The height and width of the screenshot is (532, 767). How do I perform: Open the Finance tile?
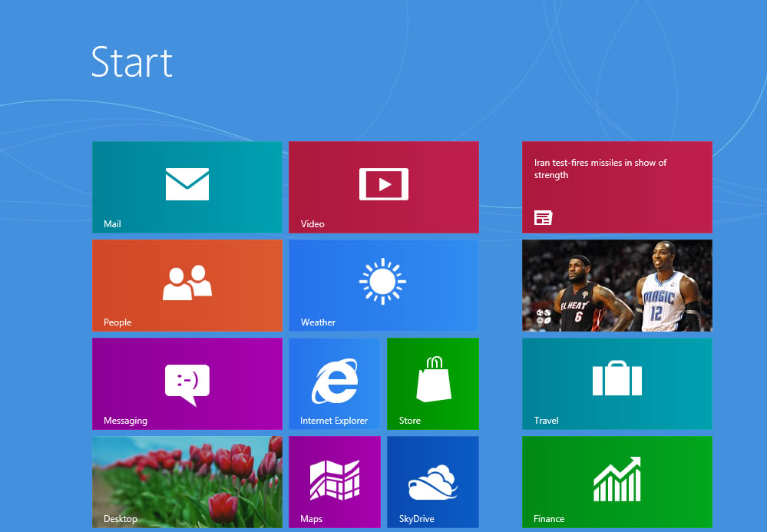click(617, 482)
